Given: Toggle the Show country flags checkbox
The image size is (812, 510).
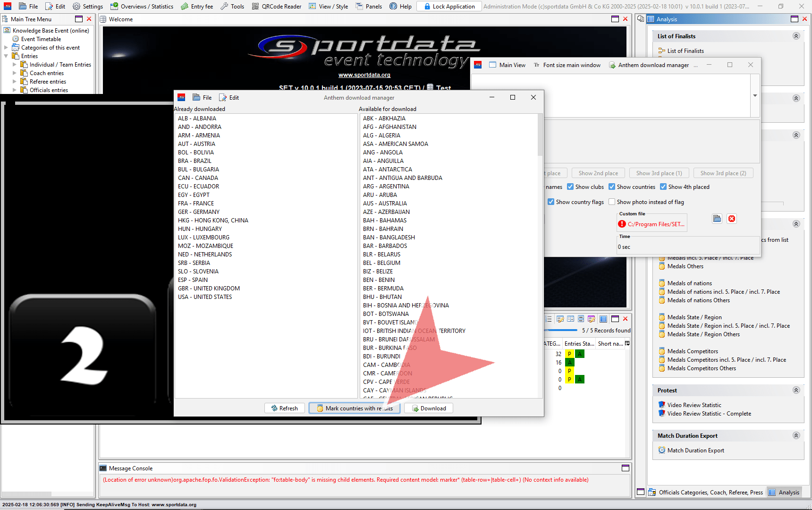Looking at the screenshot, I should point(551,202).
